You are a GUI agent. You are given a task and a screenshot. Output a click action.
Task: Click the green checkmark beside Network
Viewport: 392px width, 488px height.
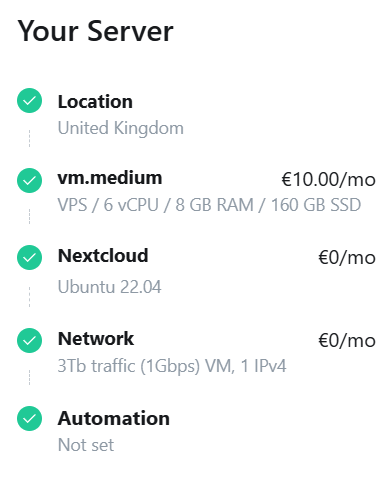pyautogui.click(x=29, y=340)
